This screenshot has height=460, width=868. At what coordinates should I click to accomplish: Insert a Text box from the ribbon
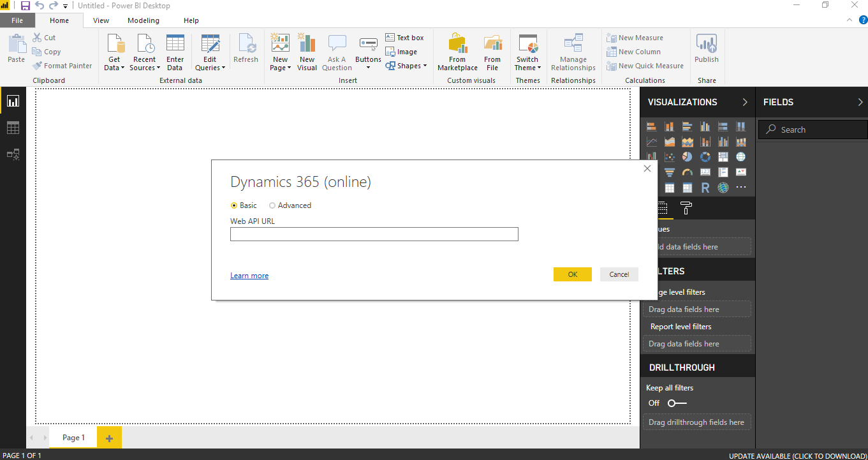click(404, 38)
